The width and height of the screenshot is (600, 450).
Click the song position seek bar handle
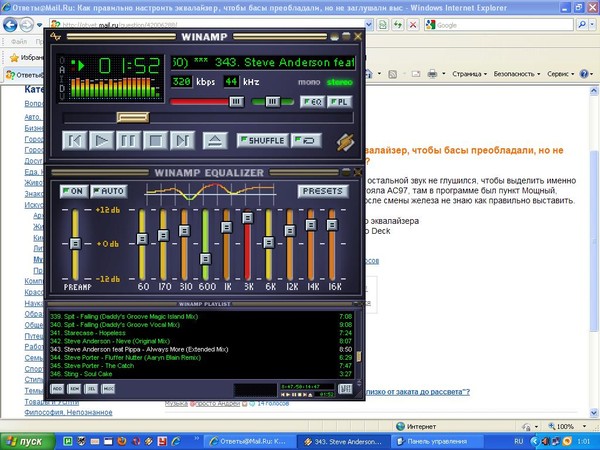tap(133, 117)
